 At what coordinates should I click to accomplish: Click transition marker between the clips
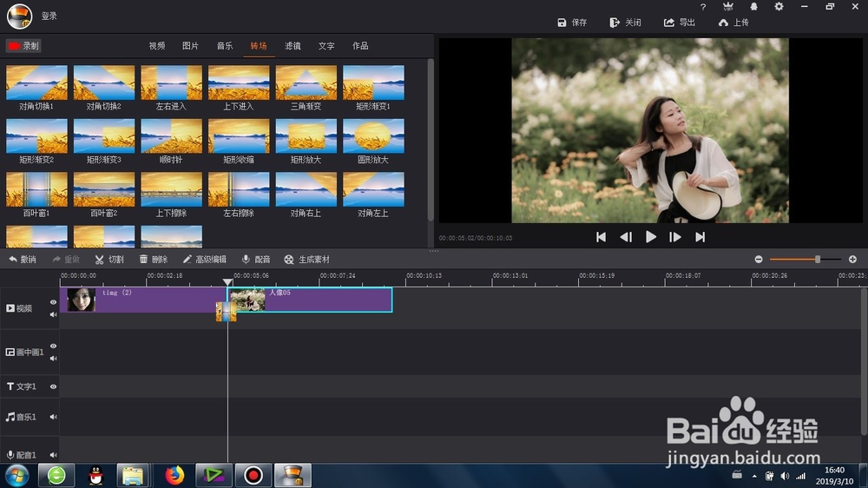[226, 312]
